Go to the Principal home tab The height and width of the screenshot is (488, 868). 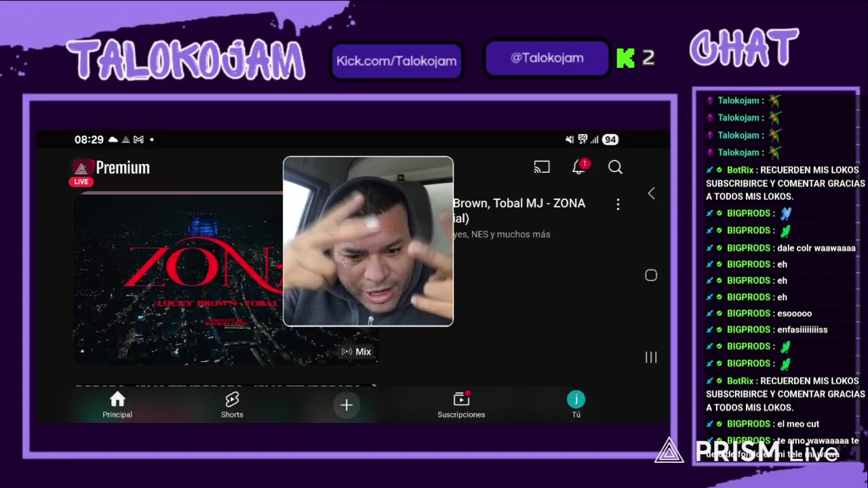pos(117,405)
